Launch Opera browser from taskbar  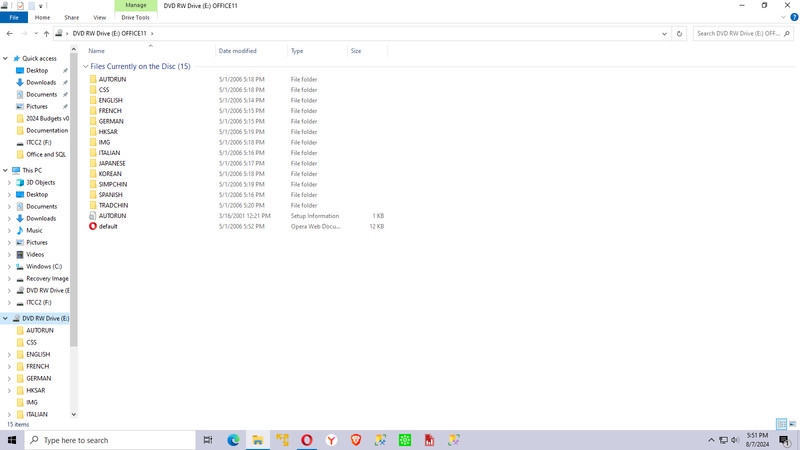point(307,440)
